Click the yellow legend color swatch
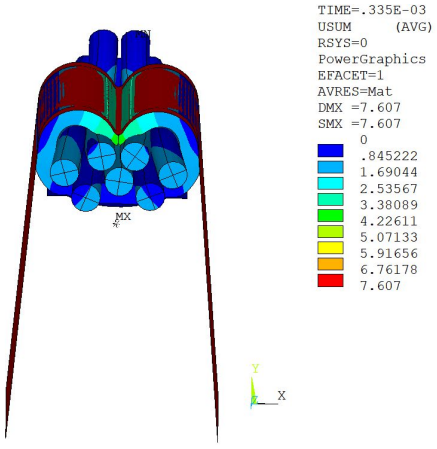437x449 pixels. click(330, 248)
